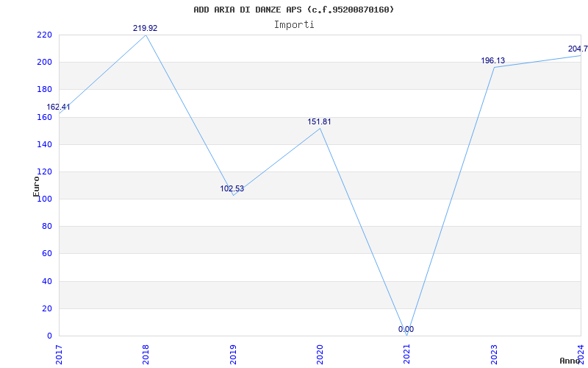Click the 200 y-axis tick label
This screenshot has height=368, width=588.
coord(44,63)
